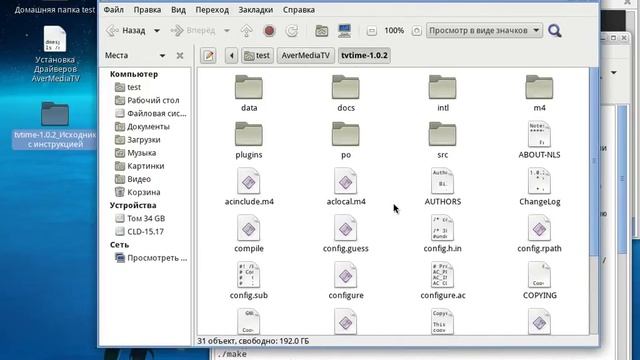Select the ChangeLog file icon

coord(539,181)
